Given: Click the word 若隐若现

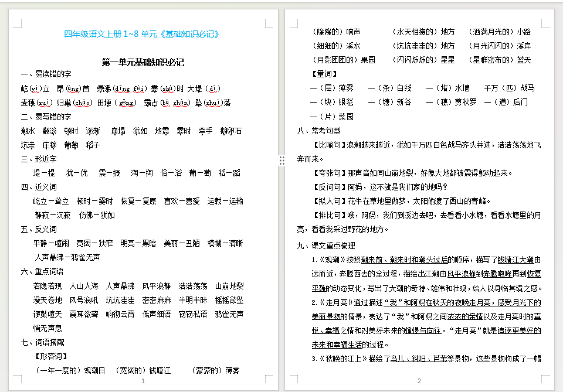Looking at the screenshot, I should point(48,286).
